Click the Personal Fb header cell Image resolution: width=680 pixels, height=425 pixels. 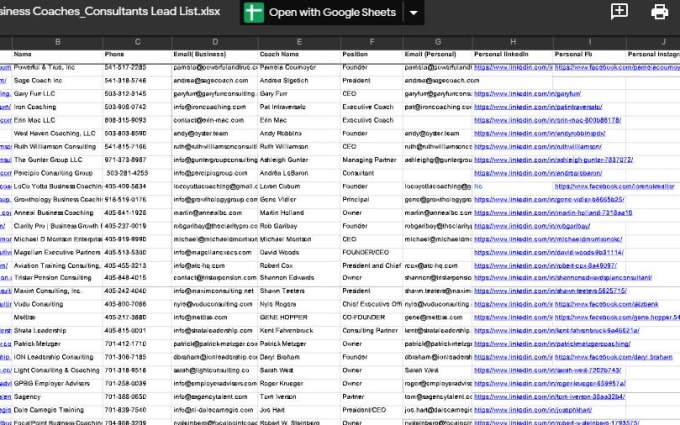(x=590, y=55)
